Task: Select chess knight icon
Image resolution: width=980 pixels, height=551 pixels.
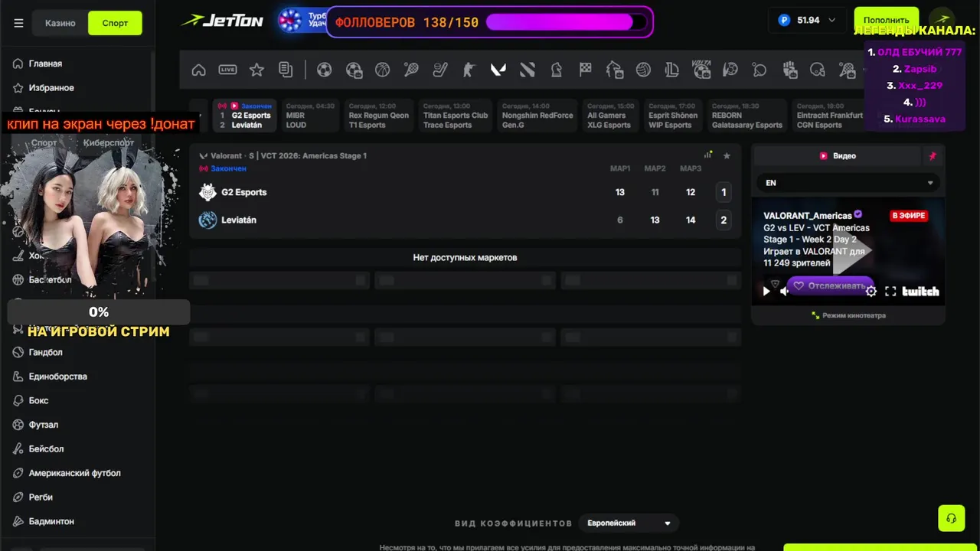Action: tap(557, 70)
